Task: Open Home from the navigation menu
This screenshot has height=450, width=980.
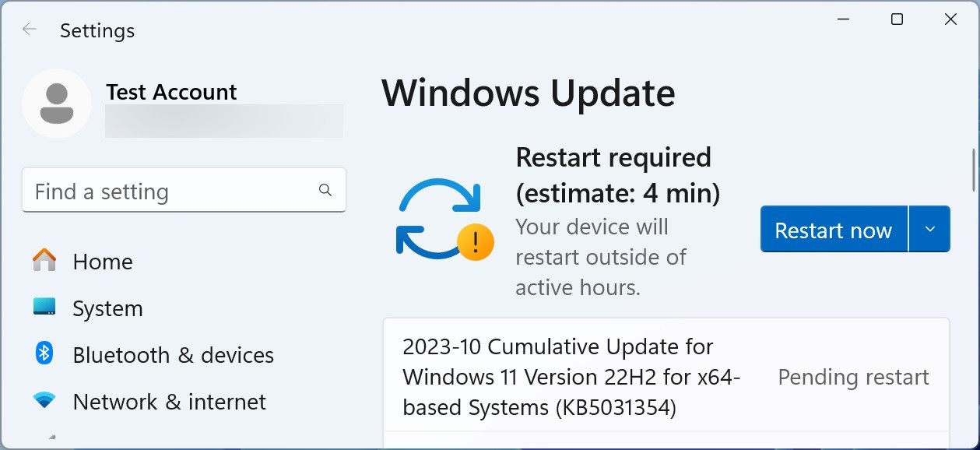Action: 102,262
